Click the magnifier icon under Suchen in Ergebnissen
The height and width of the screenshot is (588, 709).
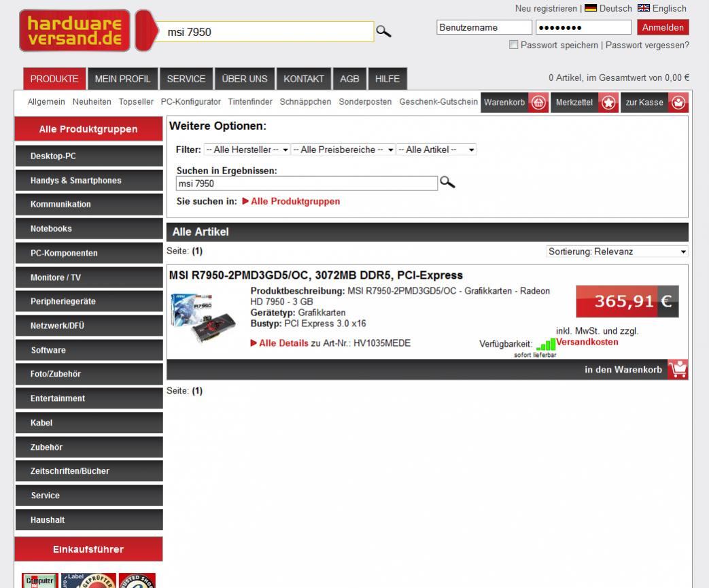(x=447, y=182)
